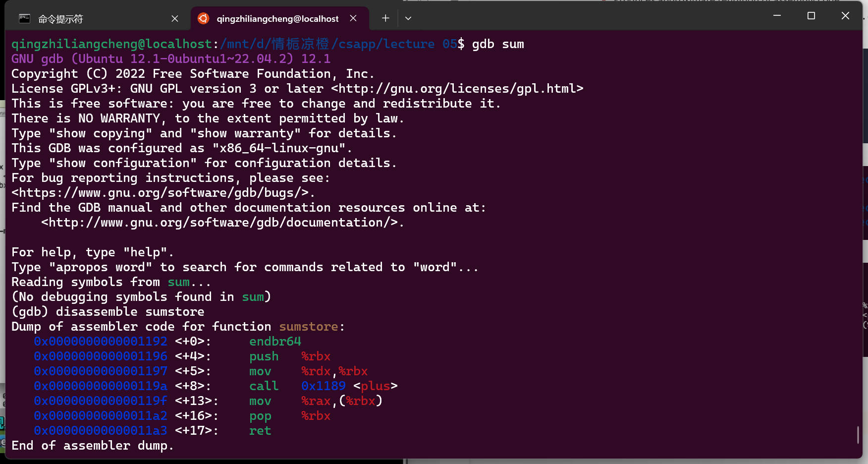Click the Command Prompt tab icon
Screen dimensions: 868x464
pyautogui.click(x=24, y=19)
